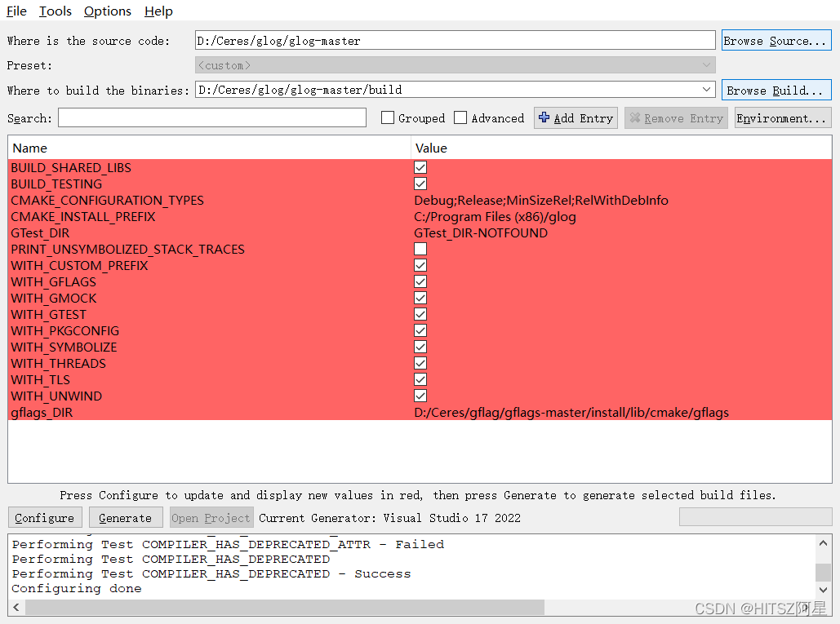840x624 pixels.
Task: Select the BUILD_SHARED_LIBS entry name
Action: [71, 167]
